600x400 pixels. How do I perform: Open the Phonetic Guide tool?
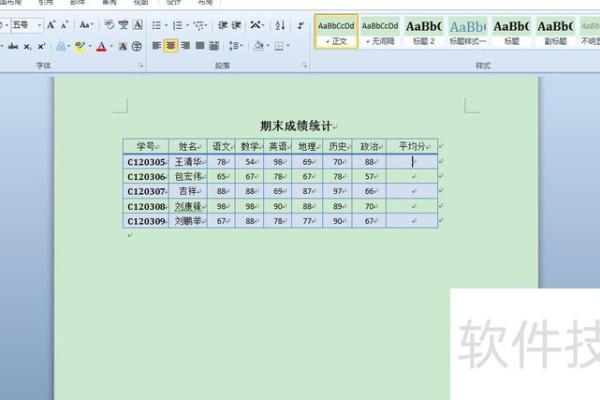123,25
